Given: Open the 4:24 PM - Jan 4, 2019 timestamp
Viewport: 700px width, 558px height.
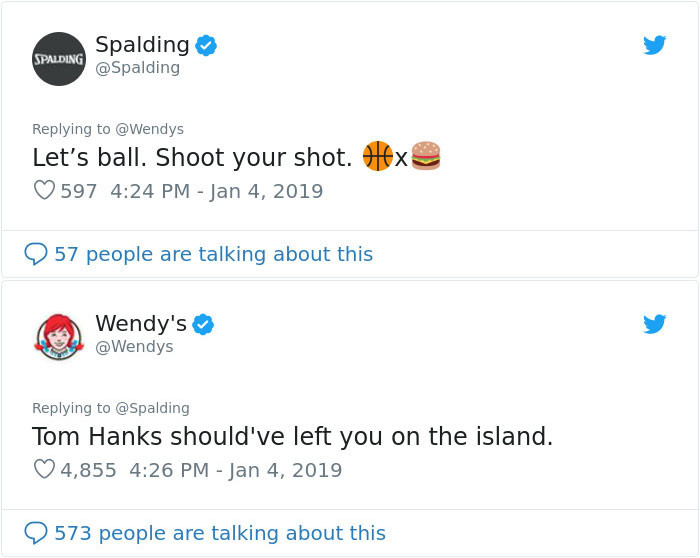Looking at the screenshot, I should 214,190.
